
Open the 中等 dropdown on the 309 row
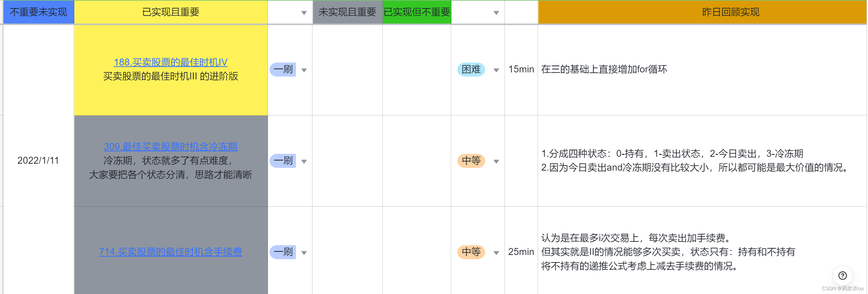(496, 161)
